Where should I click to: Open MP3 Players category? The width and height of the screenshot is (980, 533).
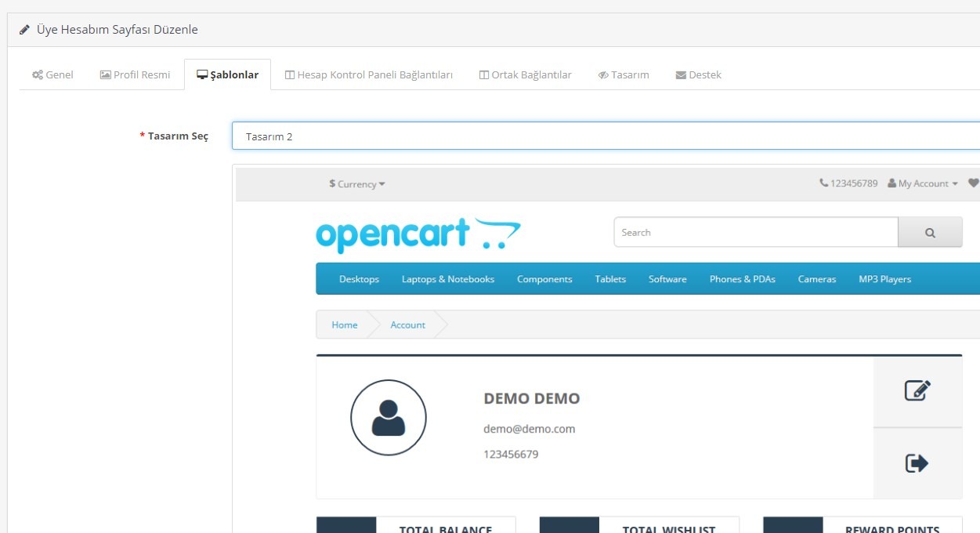(885, 279)
